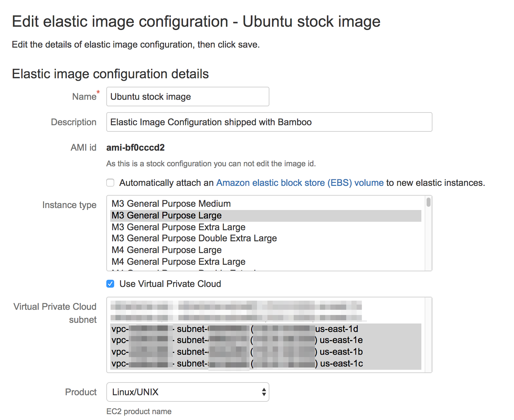Choose M3 General Purpose Extra Large

click(178, 227)
